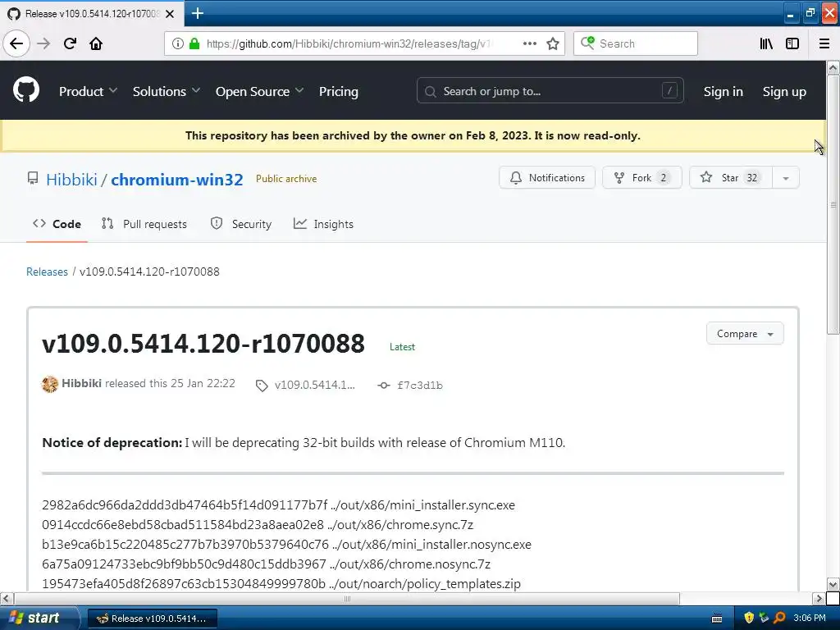Reload the current page

[x=70, y=43]
